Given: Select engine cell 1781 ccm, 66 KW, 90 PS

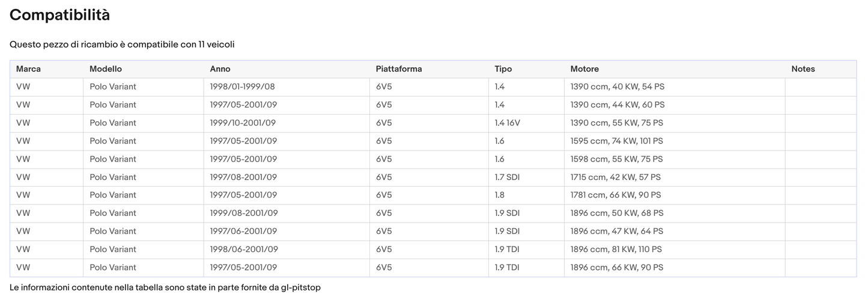Looking at the screenshot, I should pos(616,195).
